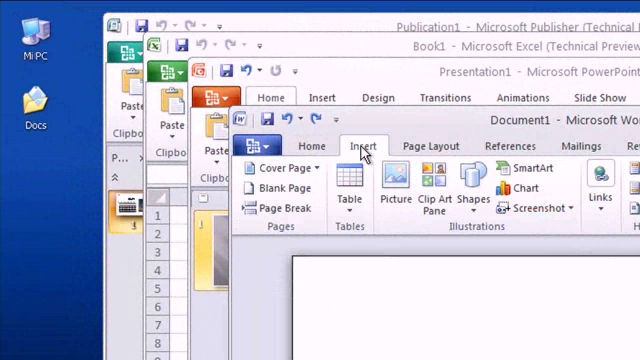This screenshot has height=360, width=640.
Task: Click the Screenshot tool in Word
Action: (x=530, y=208)
